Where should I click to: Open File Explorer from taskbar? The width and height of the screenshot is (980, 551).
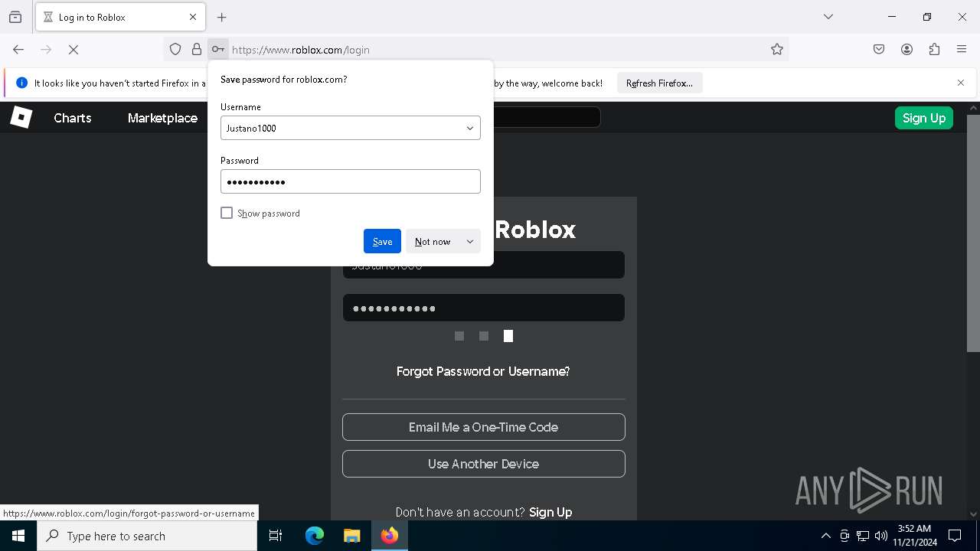point(351,536)
